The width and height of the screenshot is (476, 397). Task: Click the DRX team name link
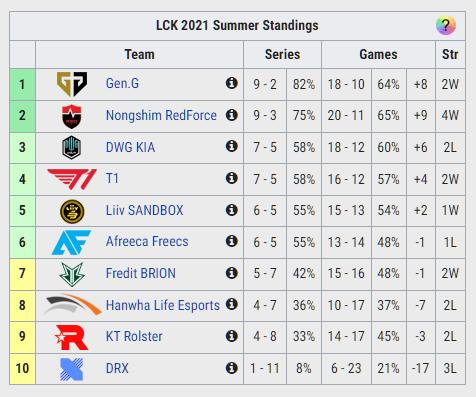[x=117, y=368]
